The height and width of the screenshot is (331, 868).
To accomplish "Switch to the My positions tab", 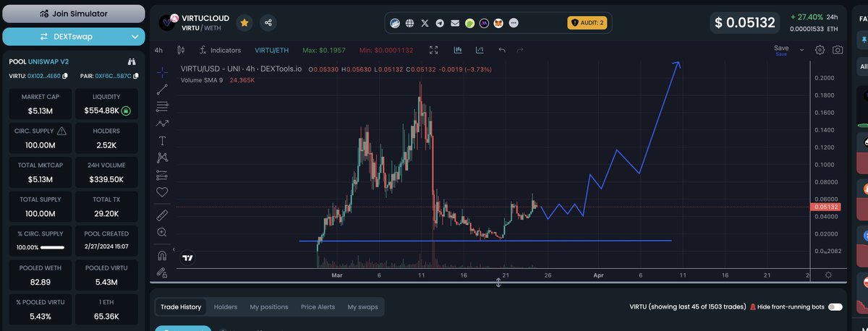I will 269,307.
